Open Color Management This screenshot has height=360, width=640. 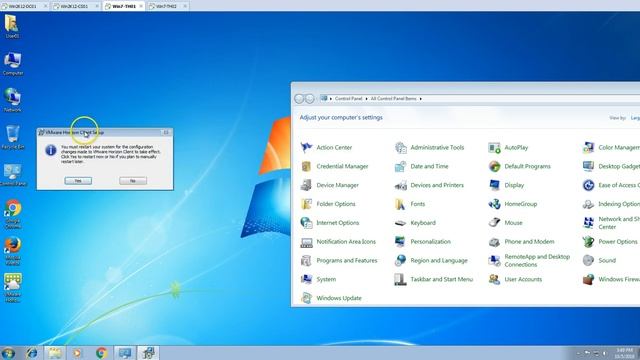click(x=611, y=147)
